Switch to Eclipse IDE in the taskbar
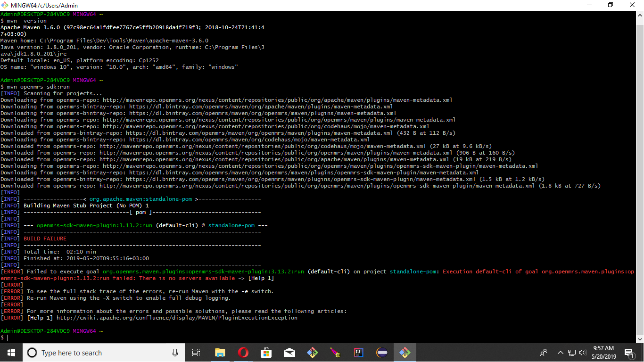The image size is (644, 362). click(382, 353)
